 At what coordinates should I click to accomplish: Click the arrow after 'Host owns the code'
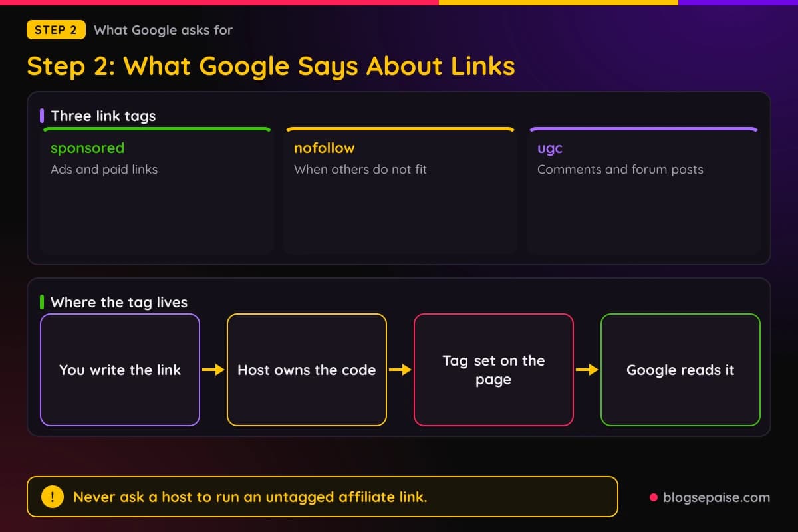click(400, 370)
